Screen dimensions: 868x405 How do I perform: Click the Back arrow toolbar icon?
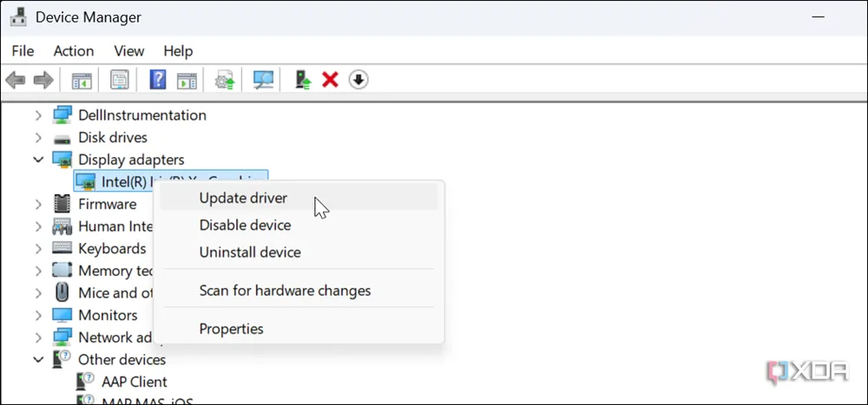tap(15, 81)
